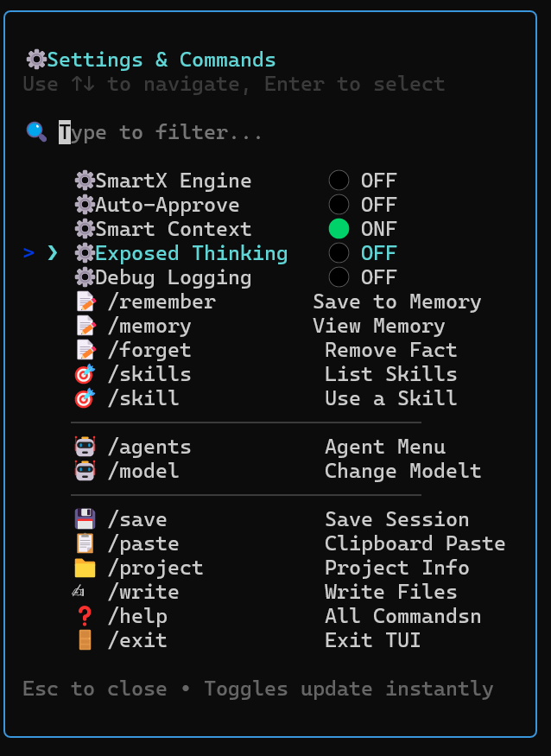This screenshot has width=551, height=756.
Task: Click the robot icon next to /agents
Action: pyautogui.click(x=84, y=446)
